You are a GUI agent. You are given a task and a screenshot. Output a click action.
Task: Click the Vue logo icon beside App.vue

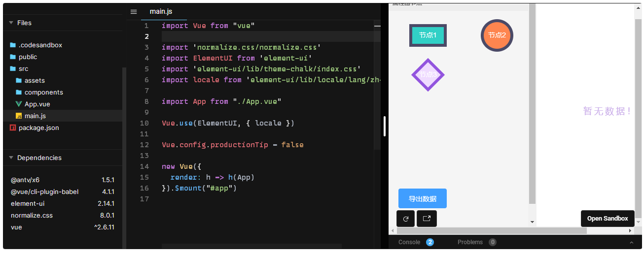tap(19, 104)
